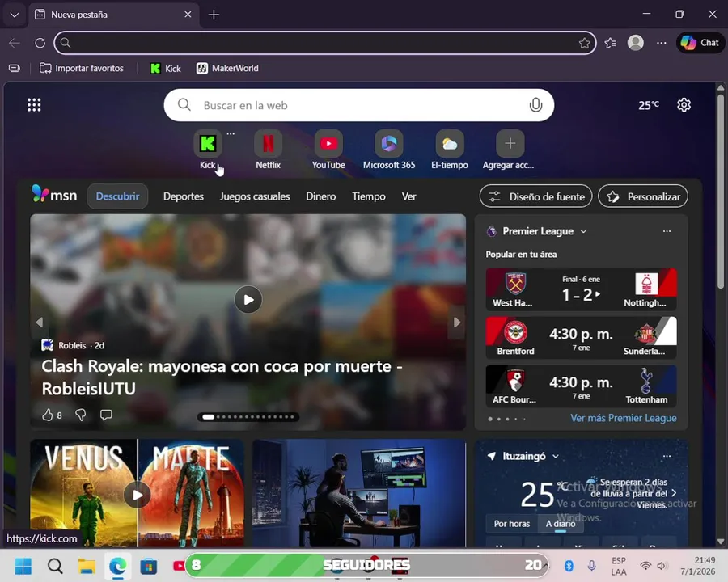The width and height of the screenshot is (728, 582).
Task: Open more options for Kick tile
Action: (x=231, y=133)
